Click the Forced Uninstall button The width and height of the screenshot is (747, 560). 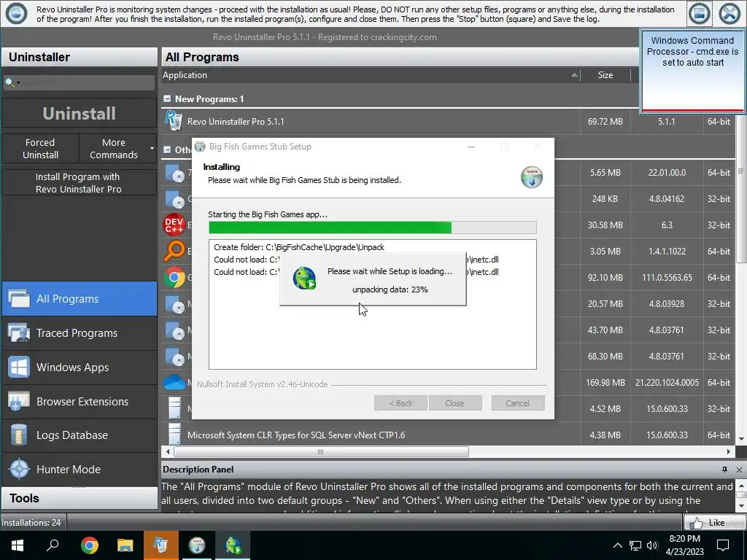41,149
